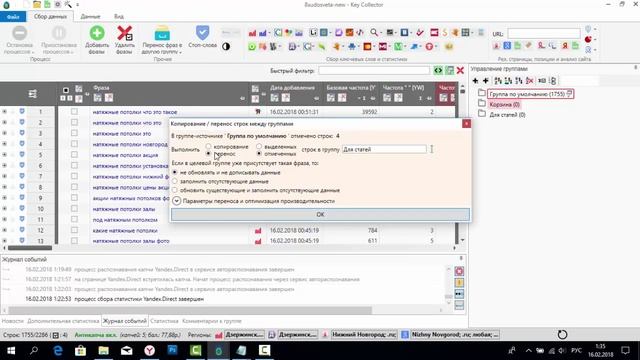Click the Nizhny Novgorod region button in status bar
This screenshot has height=360, width=640.
(455, 335)
